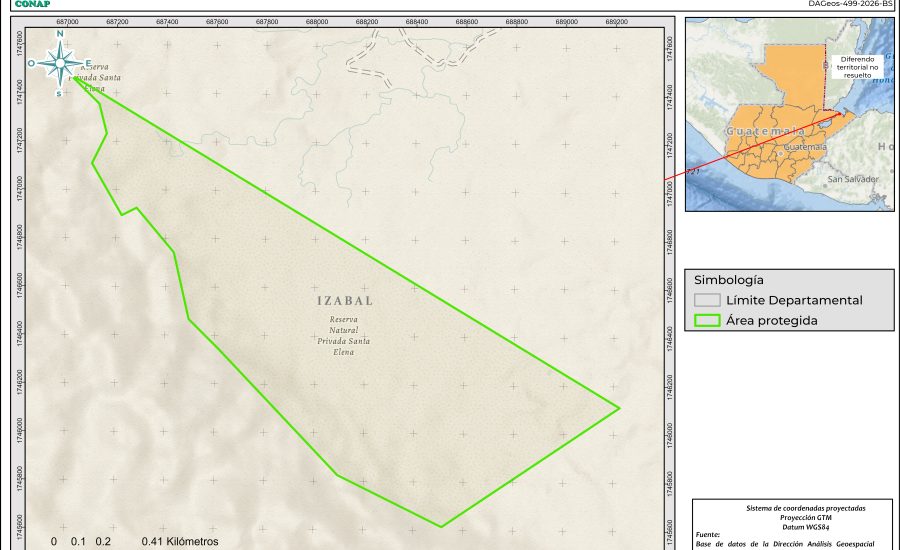Click the green Área protegida legend swatch
Viewport: 900px width, 550px height.
(708, 320)
